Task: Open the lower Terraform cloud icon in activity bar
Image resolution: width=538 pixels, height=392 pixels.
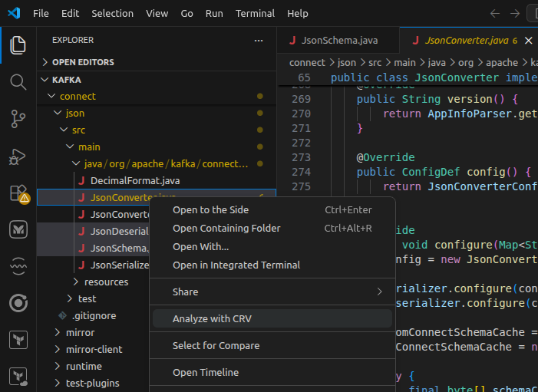Action: (18, 377)
